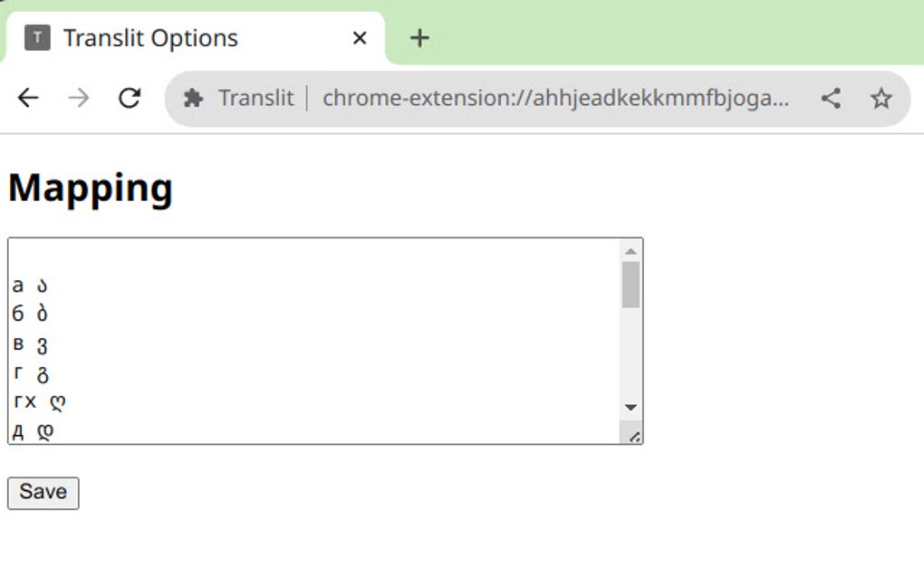Click the forward navigation arrow

tap(80, 98)
